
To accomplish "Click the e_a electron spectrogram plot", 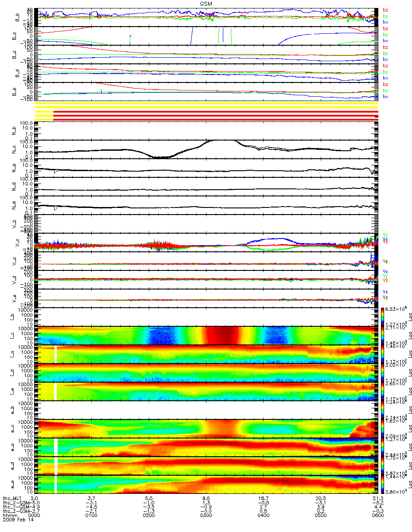I will pyautogui.click(x=206, y=447).
